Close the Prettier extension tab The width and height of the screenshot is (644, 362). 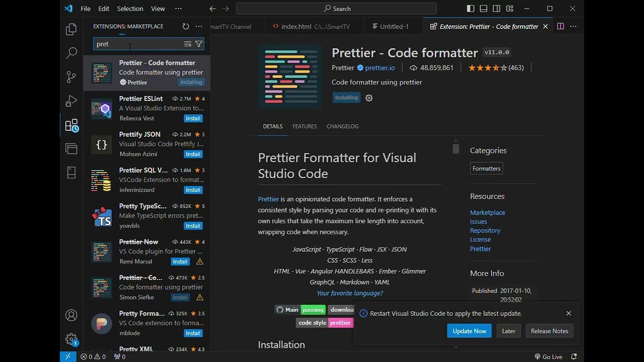point(545,27)
